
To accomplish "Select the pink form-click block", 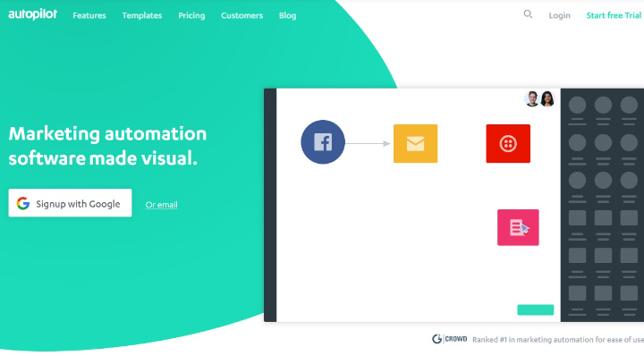I will (518, 227).
